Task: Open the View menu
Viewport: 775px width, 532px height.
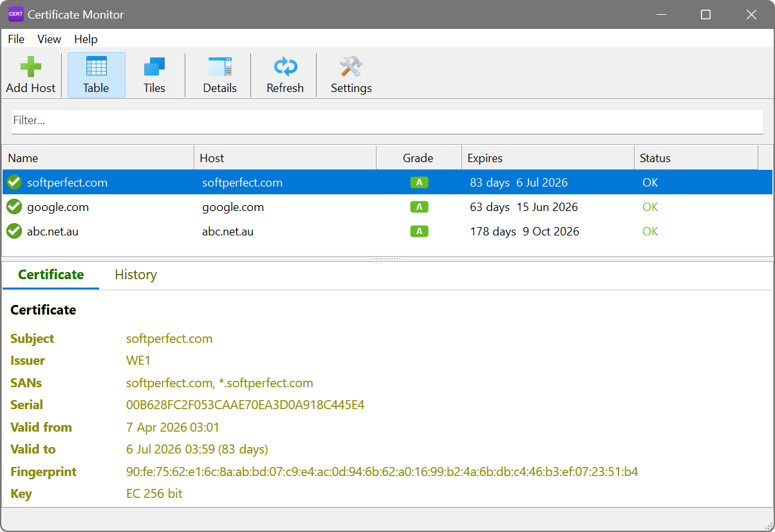Action: tap(49, 39)
